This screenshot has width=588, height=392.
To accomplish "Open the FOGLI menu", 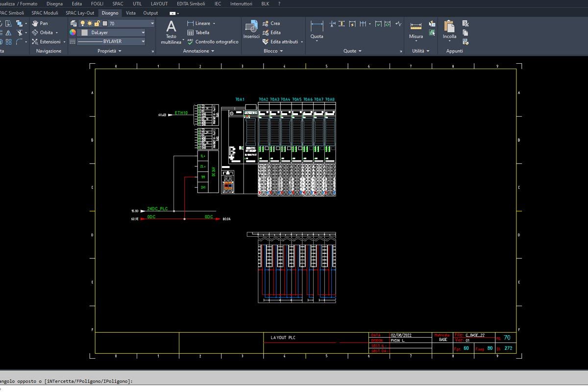I will [x=97, y=3].
